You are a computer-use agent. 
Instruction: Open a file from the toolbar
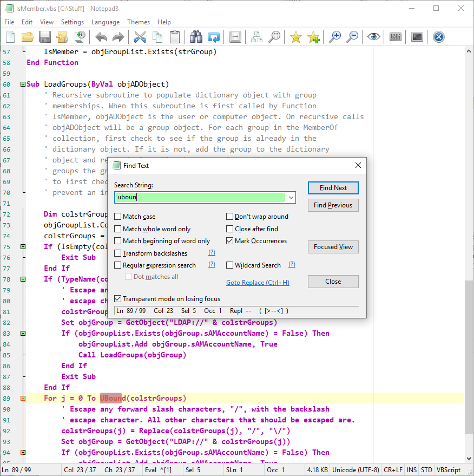click(28, 37)
